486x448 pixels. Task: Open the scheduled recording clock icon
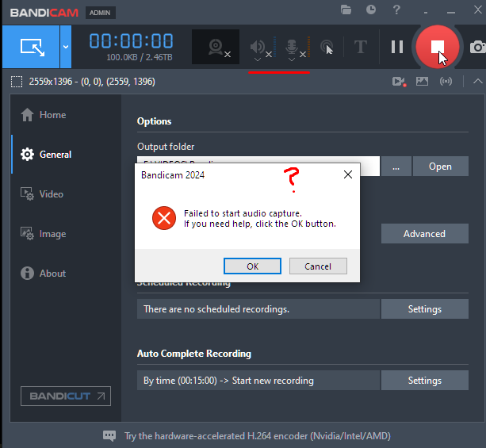click(371, 10)
